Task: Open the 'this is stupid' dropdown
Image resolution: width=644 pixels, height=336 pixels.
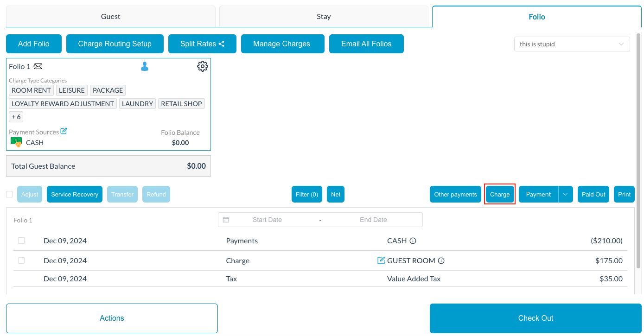Action: click(572, 44)
